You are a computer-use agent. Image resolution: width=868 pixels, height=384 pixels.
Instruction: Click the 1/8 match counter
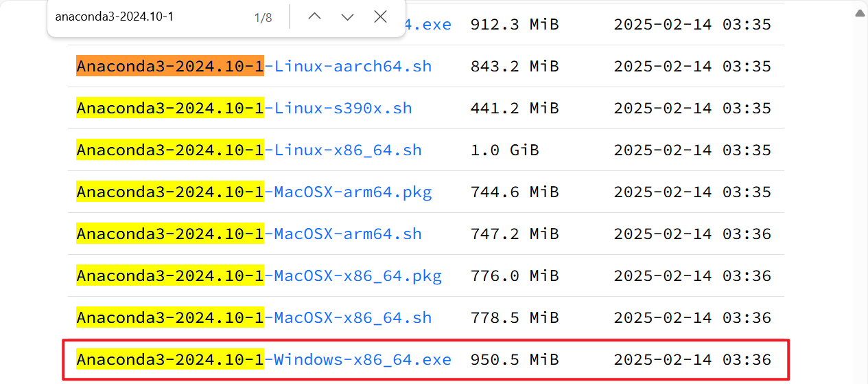point(263,18)
